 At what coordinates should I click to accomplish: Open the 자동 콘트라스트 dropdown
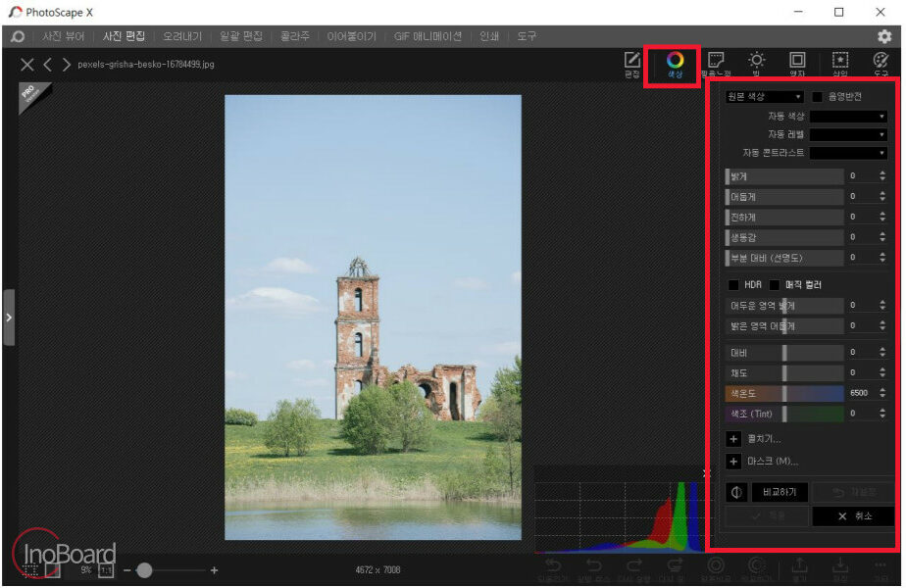pos(847,153)
